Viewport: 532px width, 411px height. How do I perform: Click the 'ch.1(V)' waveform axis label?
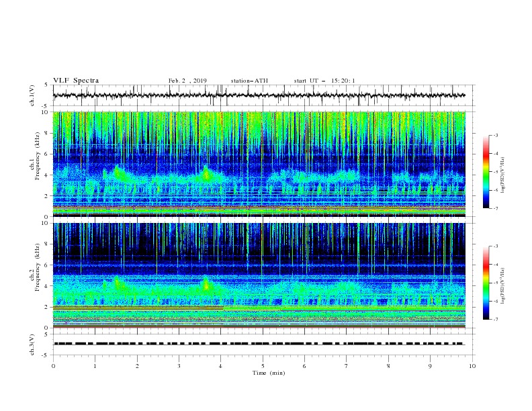pos(32,95)
